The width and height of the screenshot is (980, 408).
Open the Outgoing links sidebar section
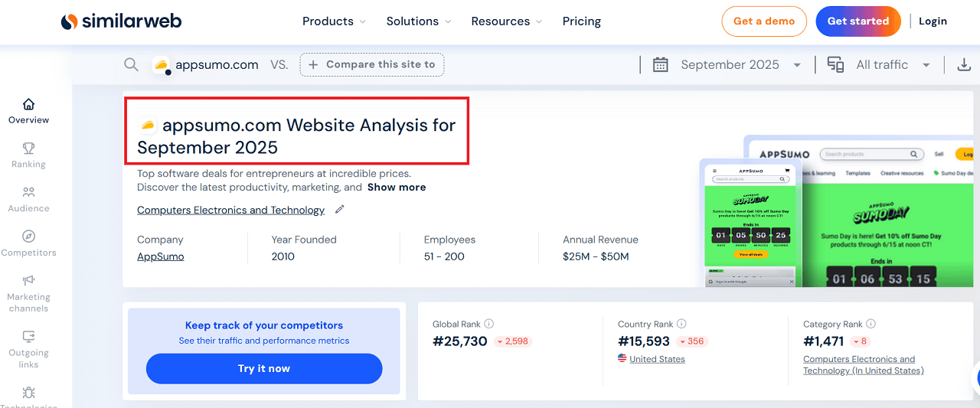pyautogui.click(x=28, y=350)
